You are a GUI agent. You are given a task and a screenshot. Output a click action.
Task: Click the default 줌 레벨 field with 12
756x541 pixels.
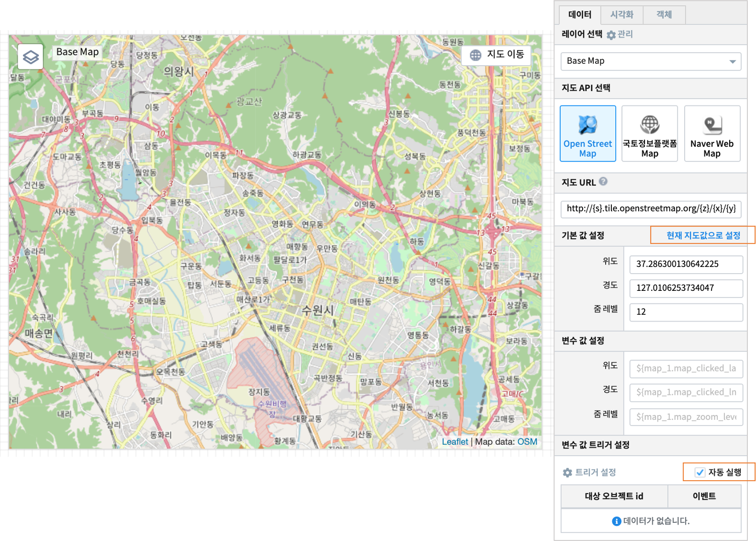(686, 312)
